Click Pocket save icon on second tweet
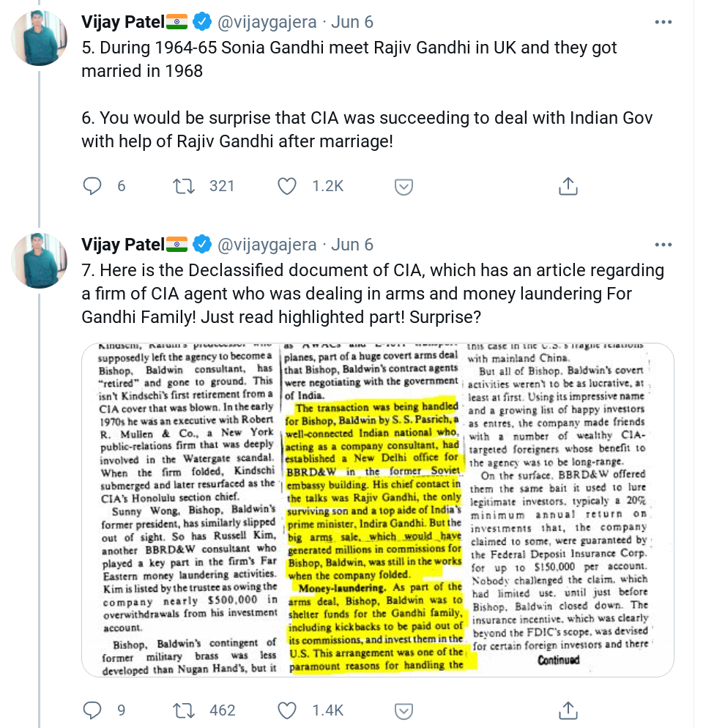The width and height of the screenshot is (725, 728). click(404, 711)
